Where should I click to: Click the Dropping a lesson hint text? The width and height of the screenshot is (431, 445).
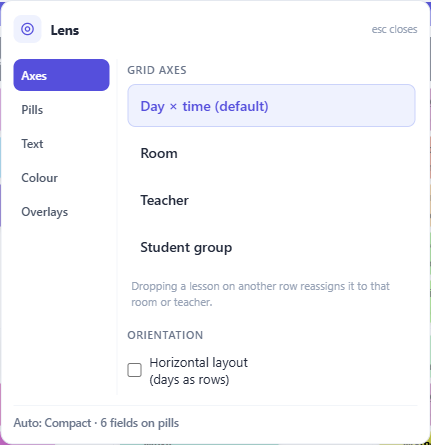click(x=260, y=294)
